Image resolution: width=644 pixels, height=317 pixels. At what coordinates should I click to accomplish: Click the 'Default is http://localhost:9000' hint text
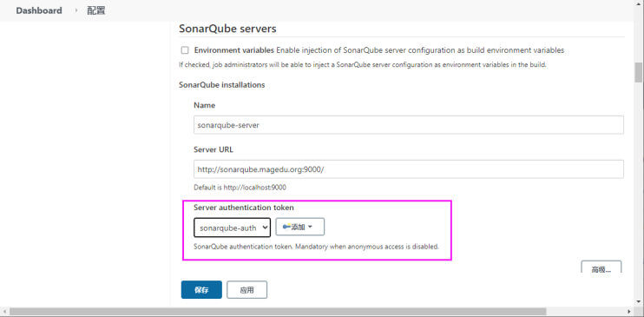[x=240, y=187]
